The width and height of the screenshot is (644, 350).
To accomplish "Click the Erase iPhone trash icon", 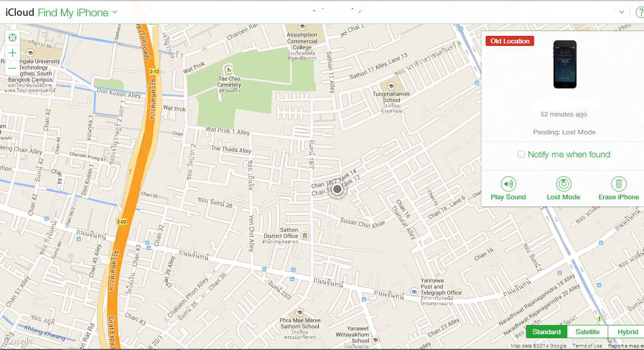I will (x=618, y=184).
